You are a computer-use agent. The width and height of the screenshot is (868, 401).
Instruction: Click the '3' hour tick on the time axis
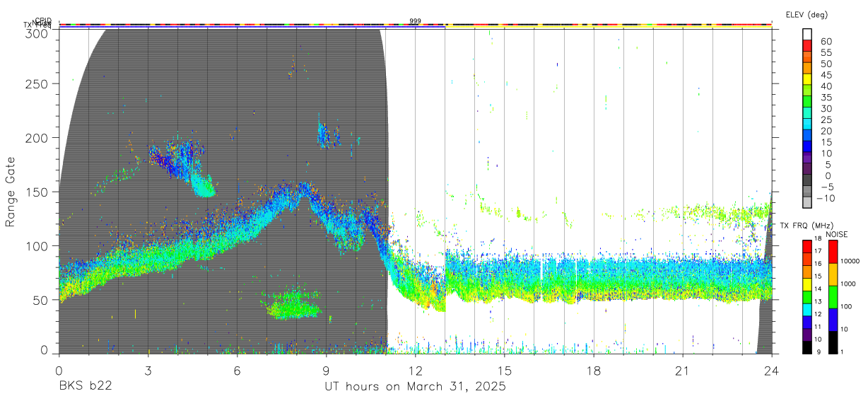(148, 370)
